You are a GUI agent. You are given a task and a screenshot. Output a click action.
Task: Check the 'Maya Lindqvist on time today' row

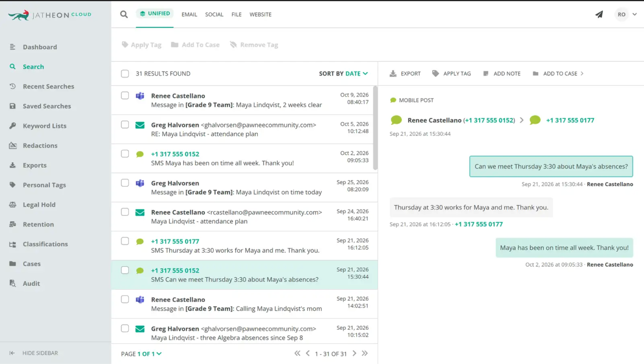tap(125, 183)
